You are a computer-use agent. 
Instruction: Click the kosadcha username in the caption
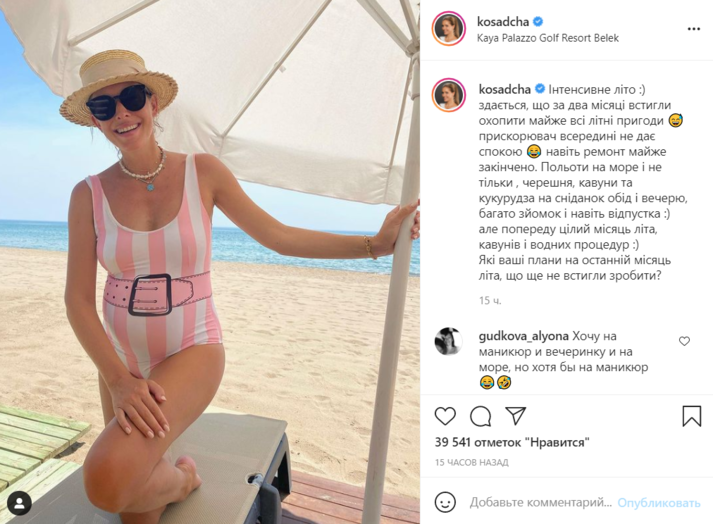click(505, 89)
